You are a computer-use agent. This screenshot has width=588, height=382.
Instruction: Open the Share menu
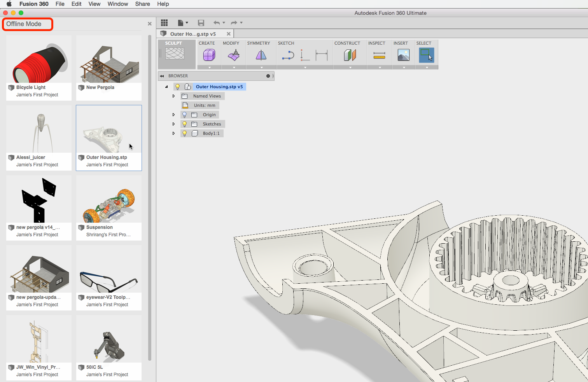[x=143, y=4]
